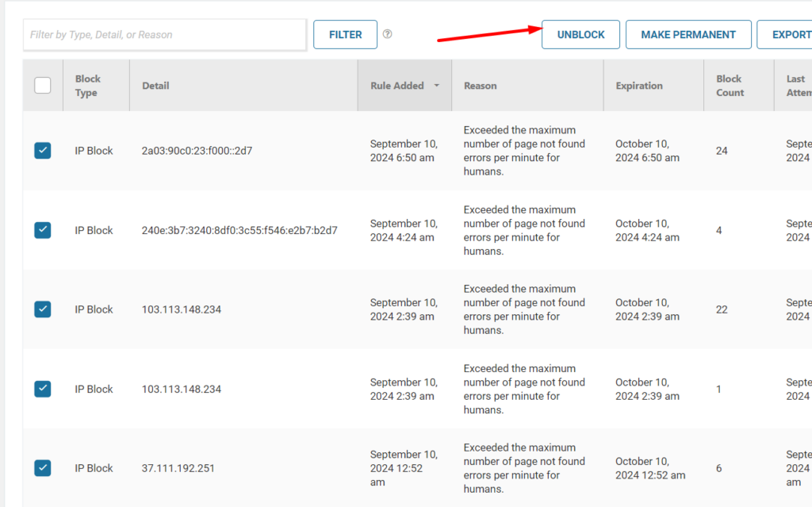This screenshot has height=507, width=812.
Task: Click the filter search input field
Action: coord(164,35)
